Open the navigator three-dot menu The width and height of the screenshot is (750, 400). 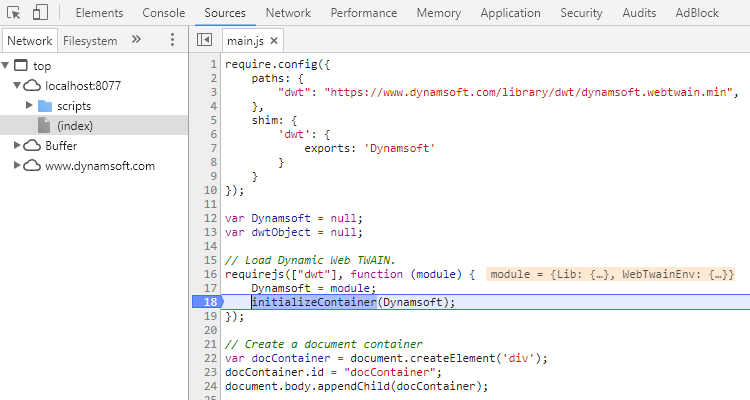click(x=172, y=40)
